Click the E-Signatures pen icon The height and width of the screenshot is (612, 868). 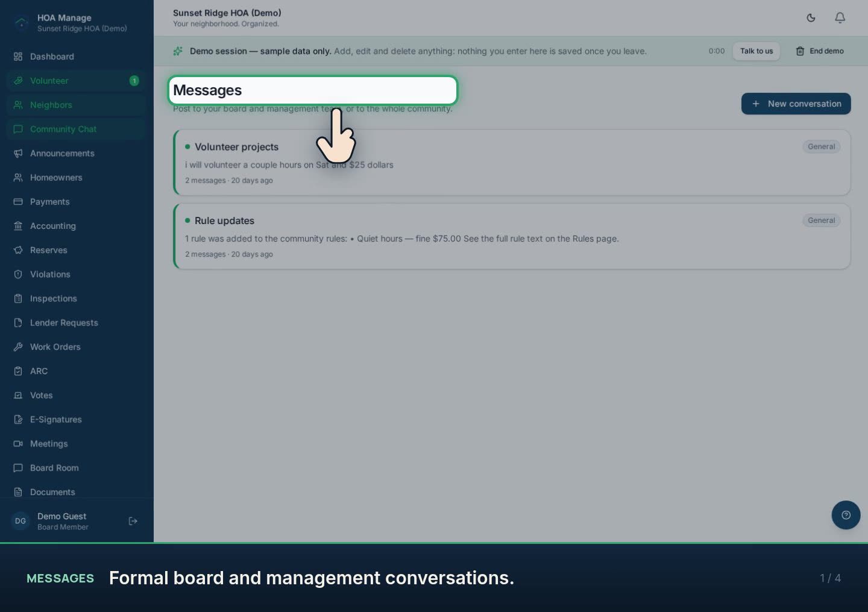coord(18,419)
